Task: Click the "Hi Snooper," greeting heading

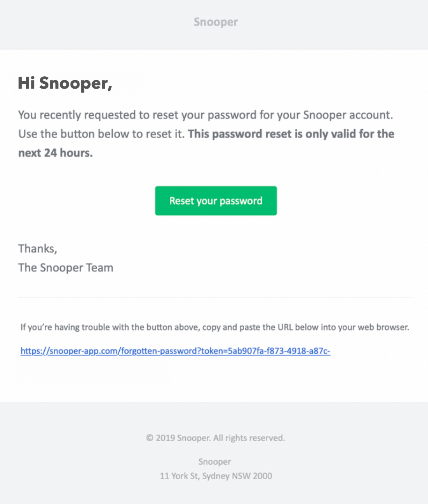Action: point(65,83)
